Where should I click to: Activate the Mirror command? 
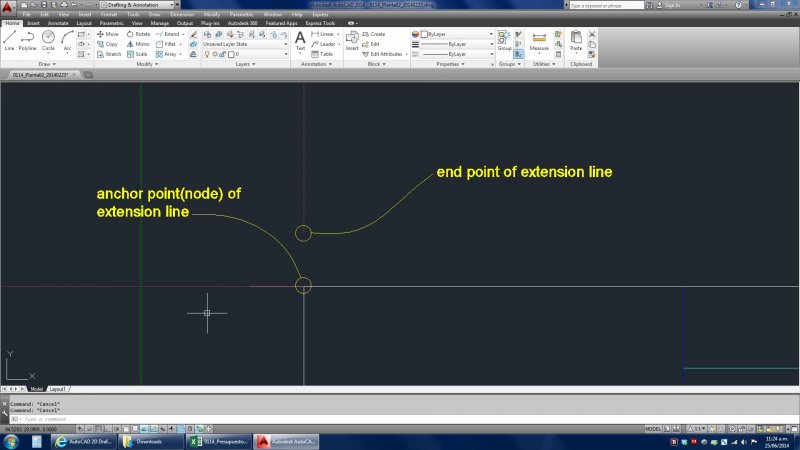(x=138, y=44)
